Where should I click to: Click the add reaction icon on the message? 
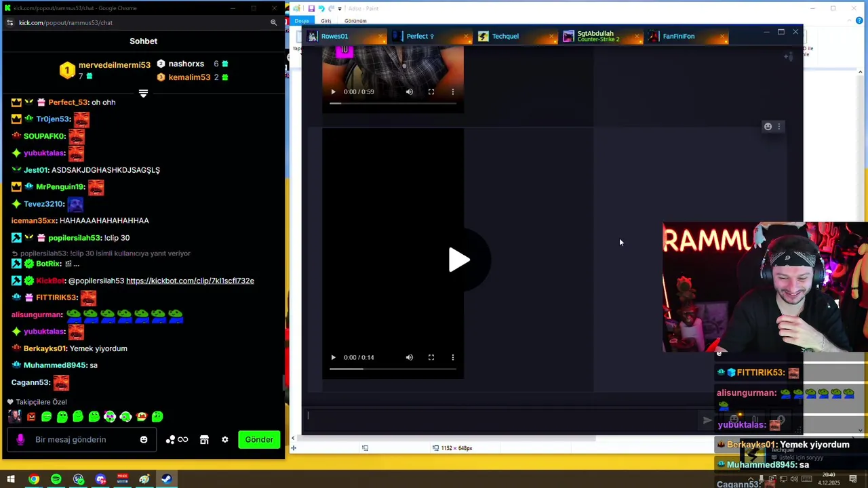click(x=768, y=126)
